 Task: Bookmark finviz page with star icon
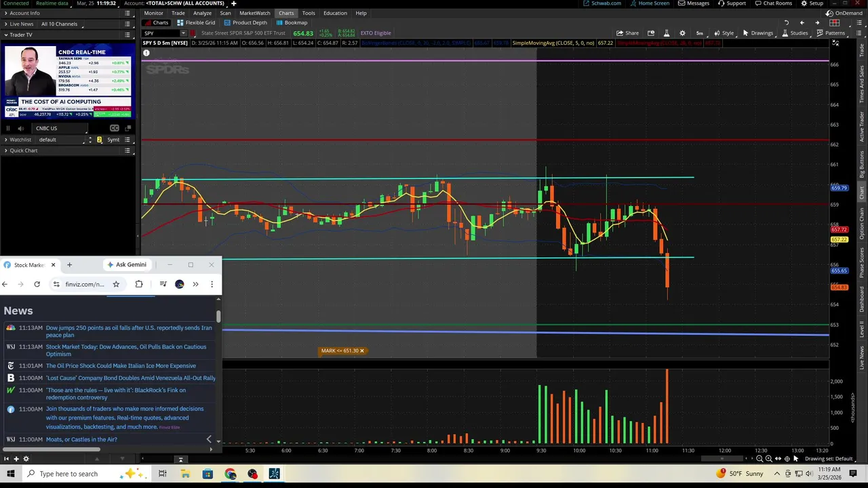tap(116, 284)
